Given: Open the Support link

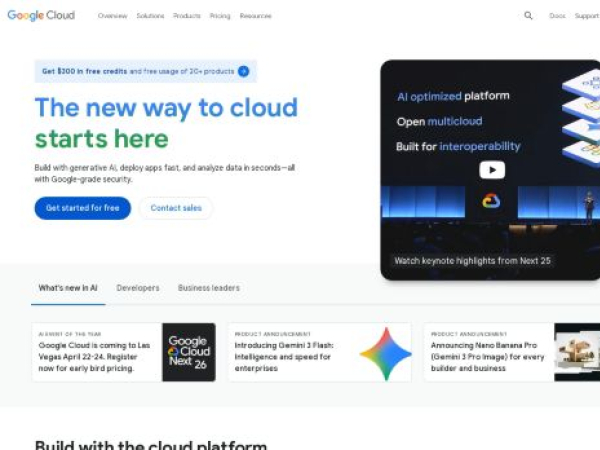Looking at the screenshot, I should coord(587,16).
